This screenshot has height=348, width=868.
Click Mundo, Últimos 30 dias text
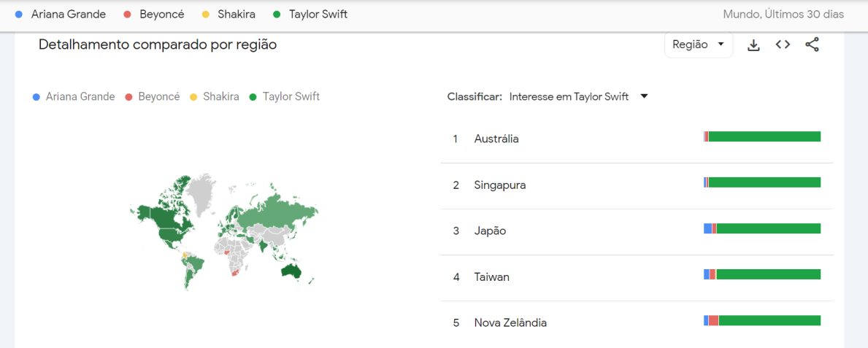tap(783, 15)
